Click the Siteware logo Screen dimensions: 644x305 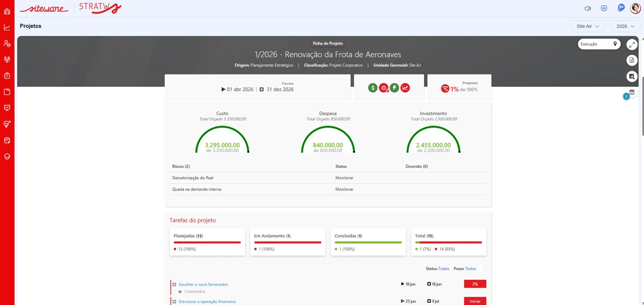[x=43, y=8]
